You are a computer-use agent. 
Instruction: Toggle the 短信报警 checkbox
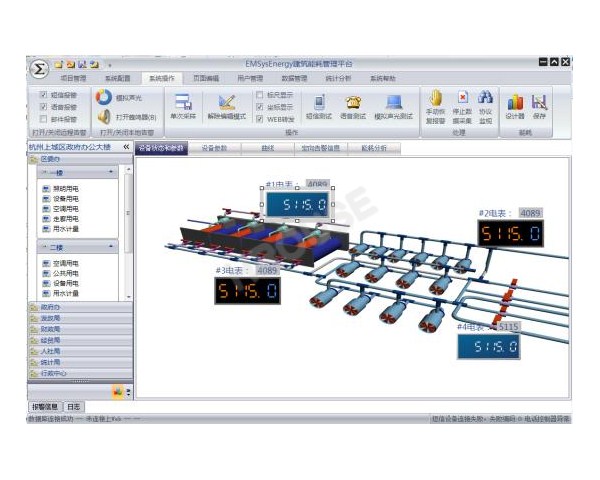click(42, 94)
